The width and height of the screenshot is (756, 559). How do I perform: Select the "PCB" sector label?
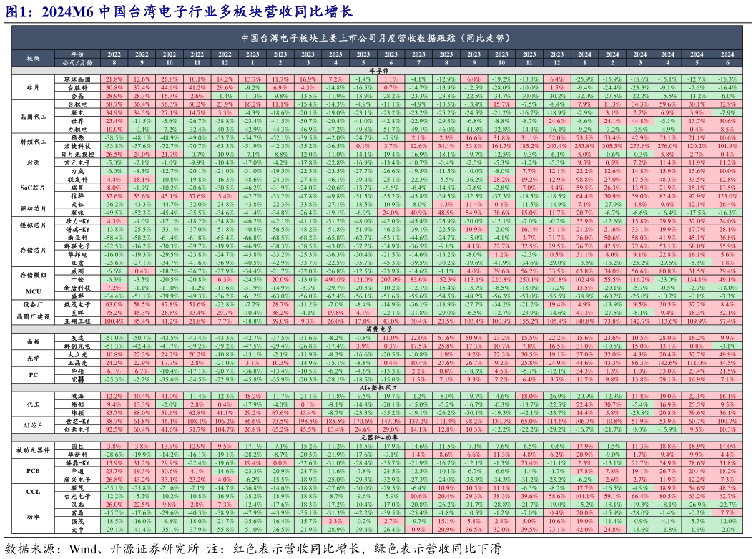pyautogui.click(x=34, y=471)
